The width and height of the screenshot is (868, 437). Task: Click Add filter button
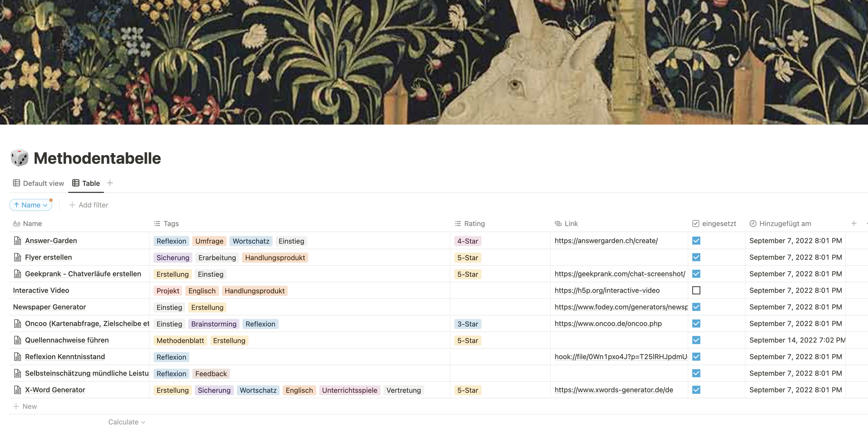tap(89, 205)
